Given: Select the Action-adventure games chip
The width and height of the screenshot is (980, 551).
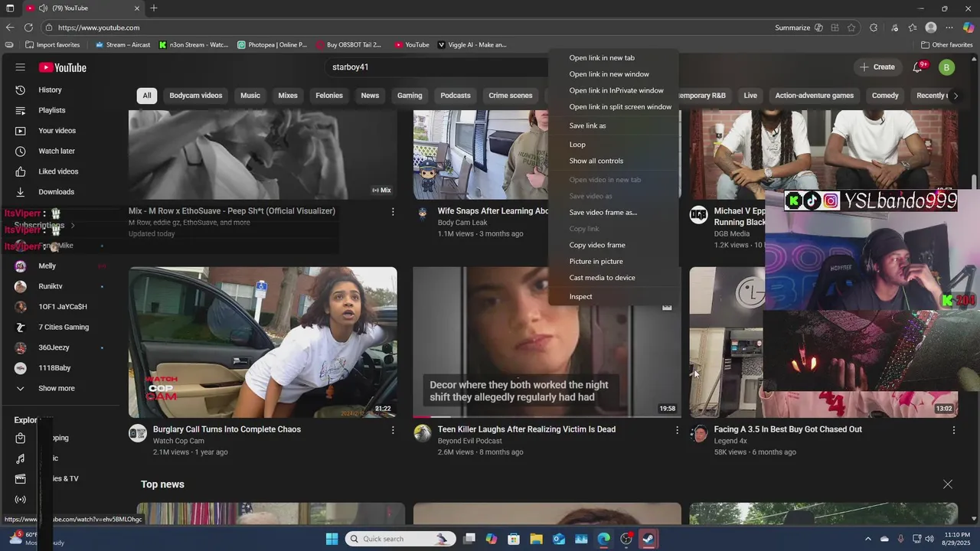Looking at the screenshot, I should click(814, 96).
